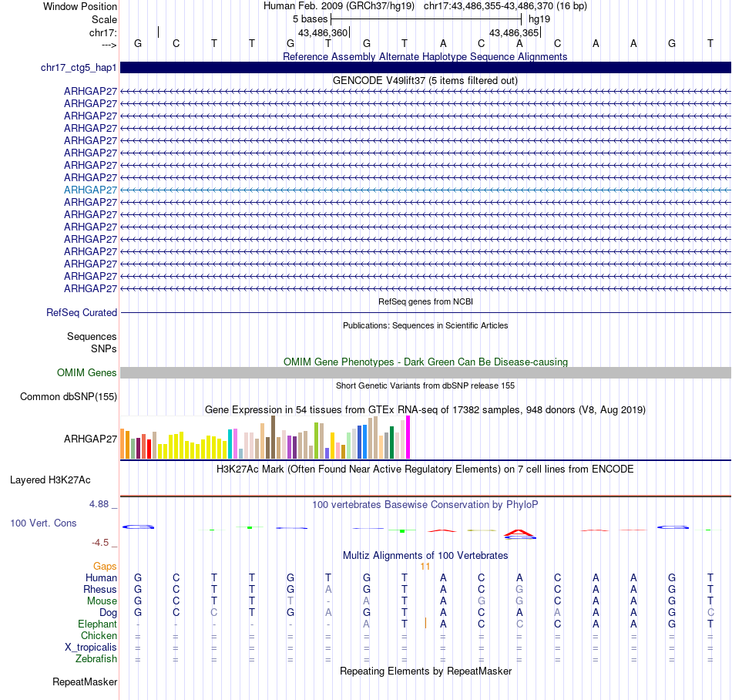Click the RefSeq Curated track label
Viewport: 732px width, 700px height.
click(81, 312)
